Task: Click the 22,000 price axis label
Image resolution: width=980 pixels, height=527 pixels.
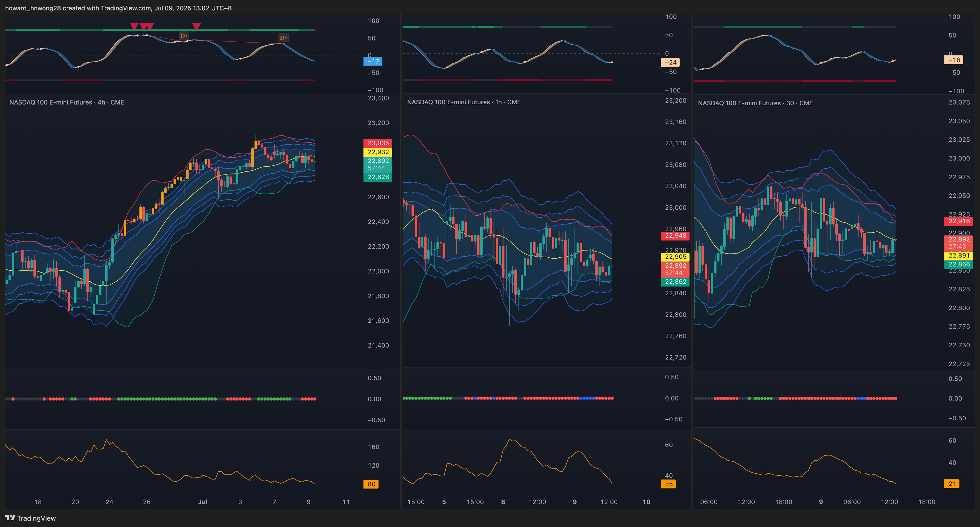Action: pyautogui.click(x=378, y=271)
